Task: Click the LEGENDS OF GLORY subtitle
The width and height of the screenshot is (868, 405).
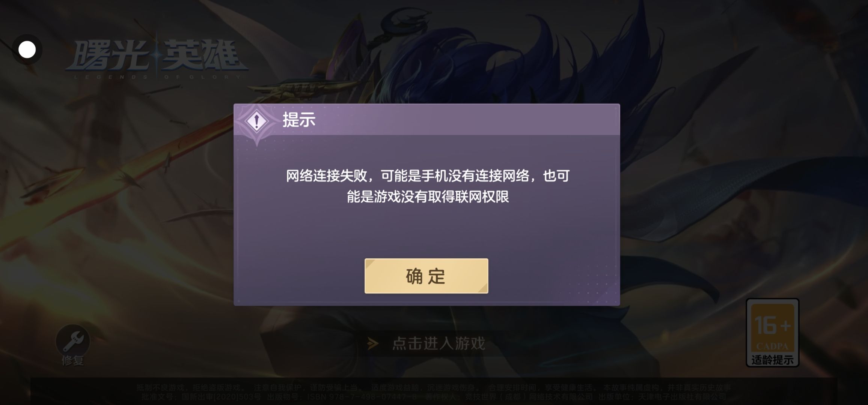Action: (157, 77)
